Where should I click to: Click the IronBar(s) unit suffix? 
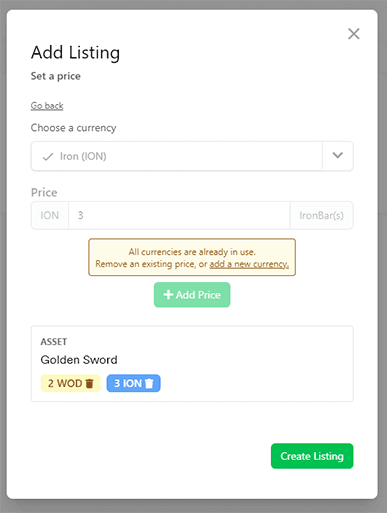321,215
